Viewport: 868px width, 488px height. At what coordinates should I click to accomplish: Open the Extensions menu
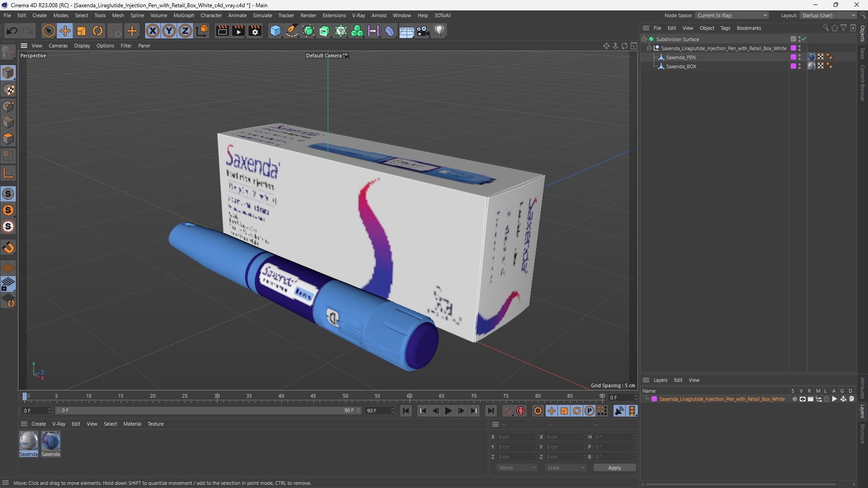(x=334, y=15)
